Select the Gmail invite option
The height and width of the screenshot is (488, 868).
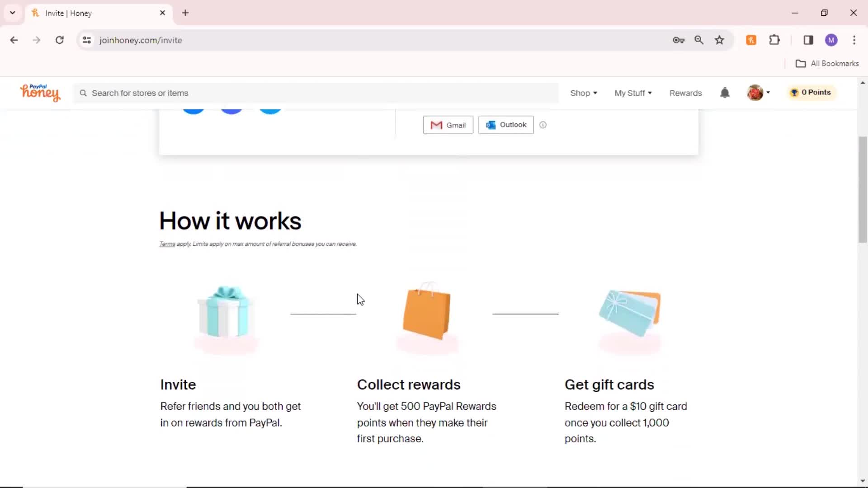[x=448, y=125]
